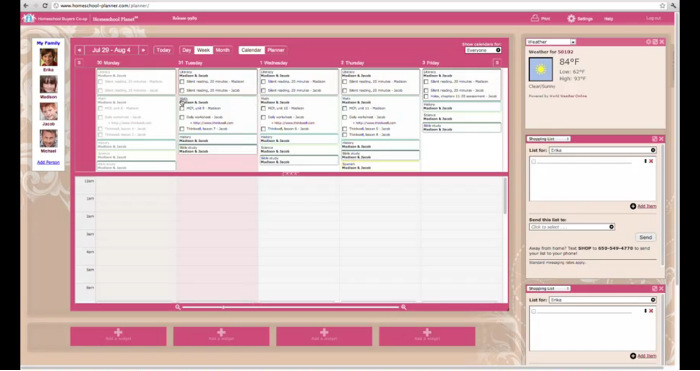Image resolution: width=700 pixels, height=371 pixels.
Task: Check Wednesday Daily worksheet Jacob checkbox
Action: pyautogui.click(x=263, y=117)
